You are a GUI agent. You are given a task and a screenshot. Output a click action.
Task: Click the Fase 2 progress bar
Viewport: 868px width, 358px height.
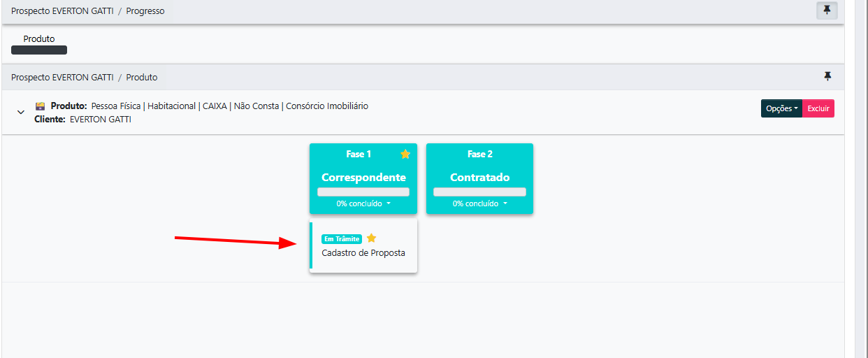479,192
